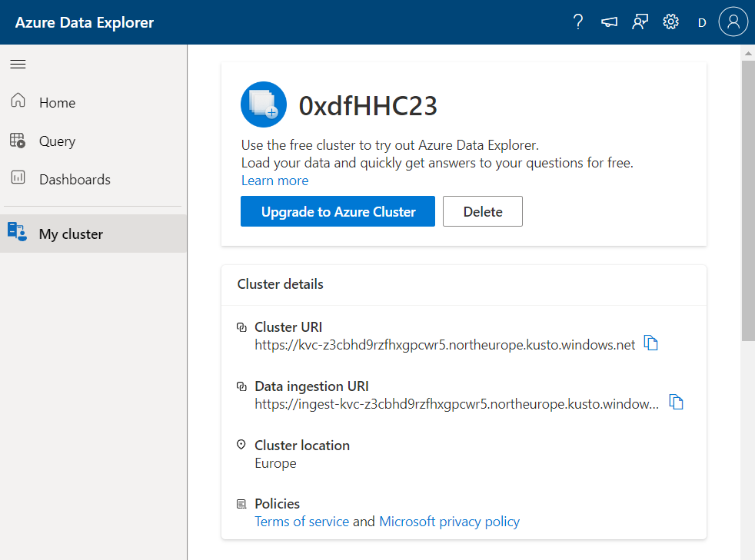Open Microsoft privacy policy link
Screen dimensions: 755x560
pos(449,522)
